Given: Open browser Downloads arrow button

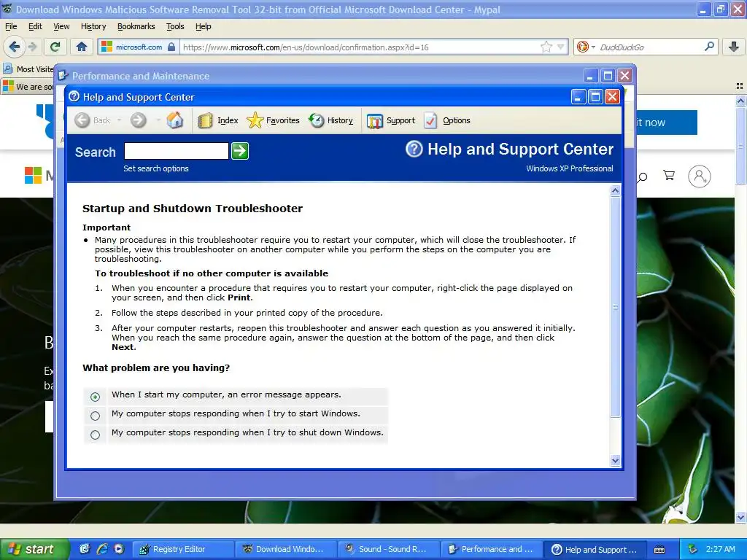Looking at the screenshot, I should (734, 47).
